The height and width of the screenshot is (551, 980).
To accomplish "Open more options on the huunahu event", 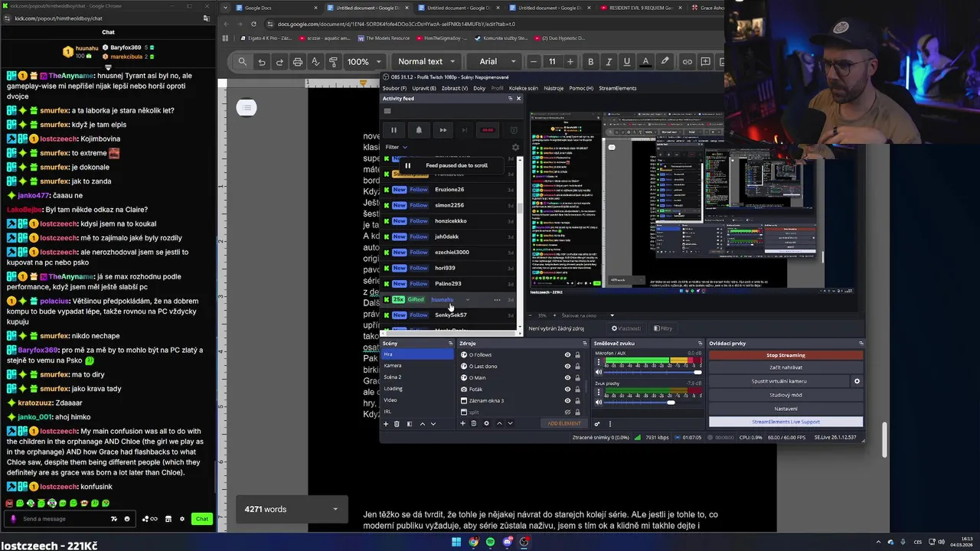I will [497, 299].
